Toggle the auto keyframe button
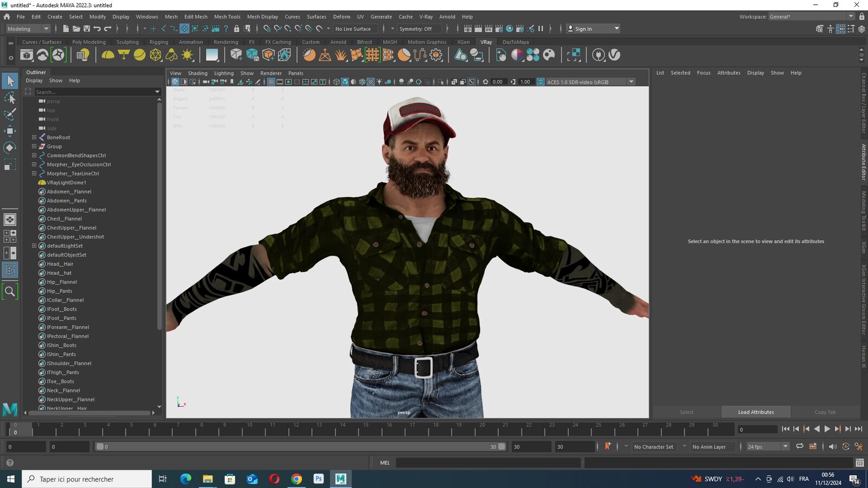 tap(608, 446)
